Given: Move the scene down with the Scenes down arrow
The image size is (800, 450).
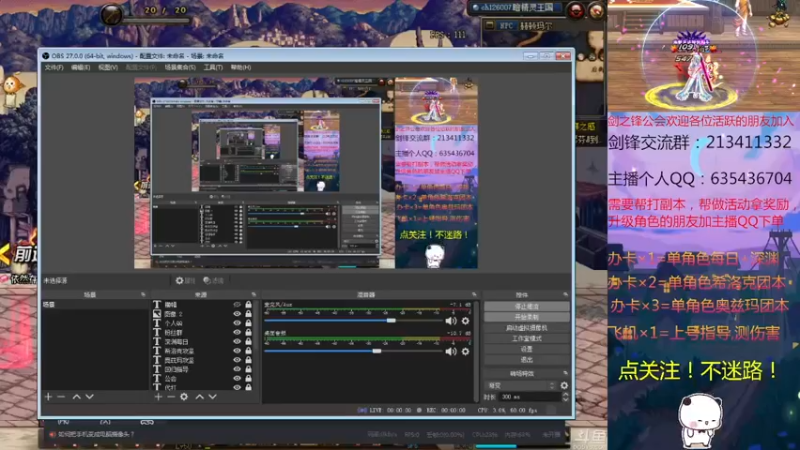Looking at the screenshot, I should 89,396.
